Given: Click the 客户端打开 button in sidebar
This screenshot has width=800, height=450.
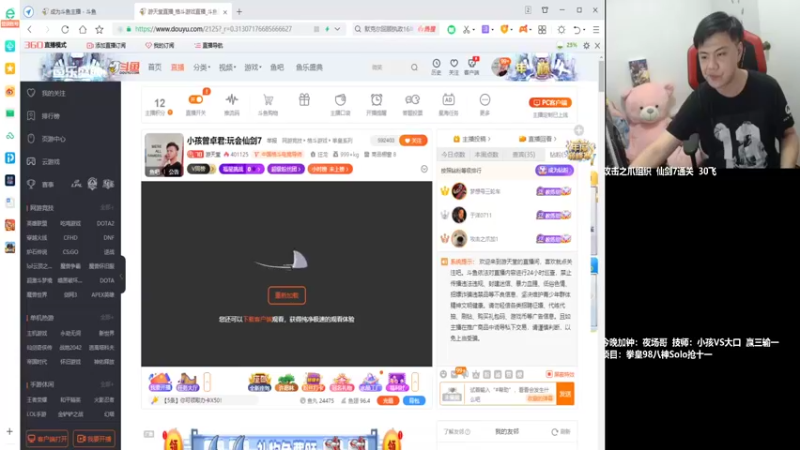Looking at the screenshot, I should 47,439.
